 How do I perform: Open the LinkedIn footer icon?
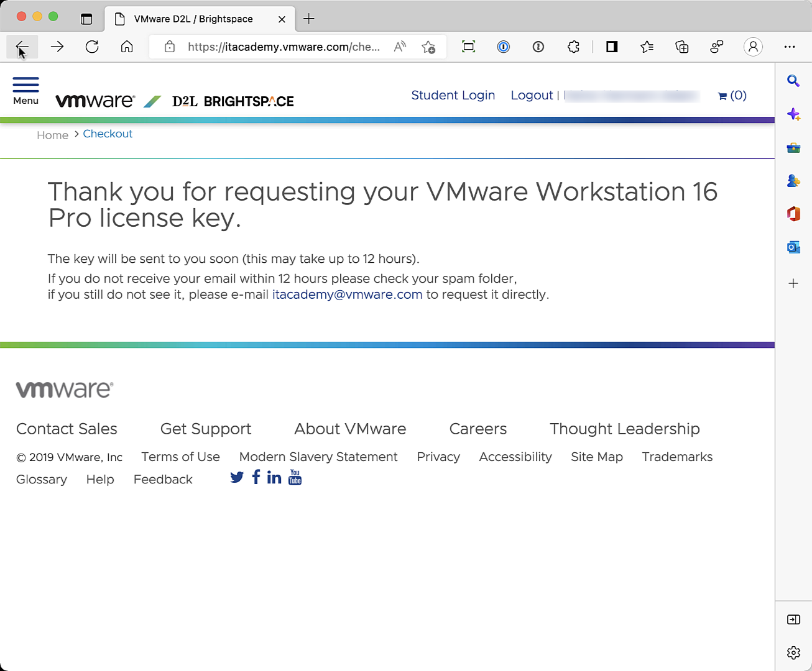(274, 477)
